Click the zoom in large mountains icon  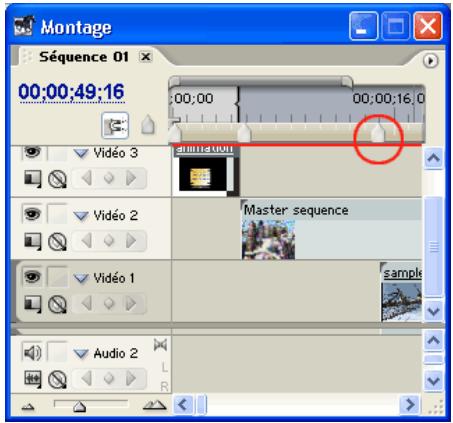coord(154,405)
